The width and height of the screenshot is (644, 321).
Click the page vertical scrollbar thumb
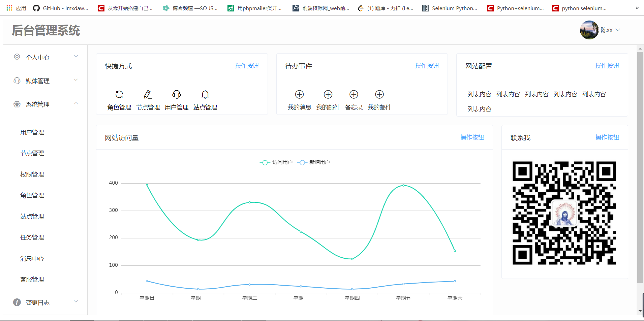pyautogui.click(x=640, y=167)
